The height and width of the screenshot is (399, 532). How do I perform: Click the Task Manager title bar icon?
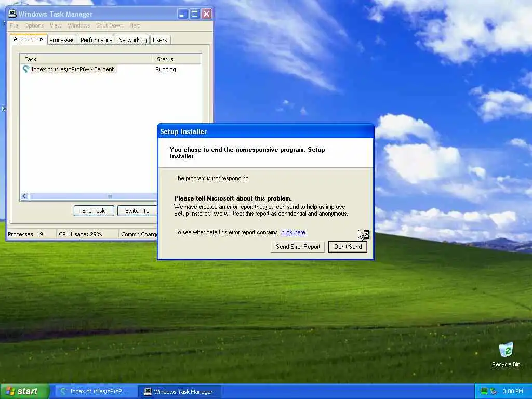click(x=12, y=14)
